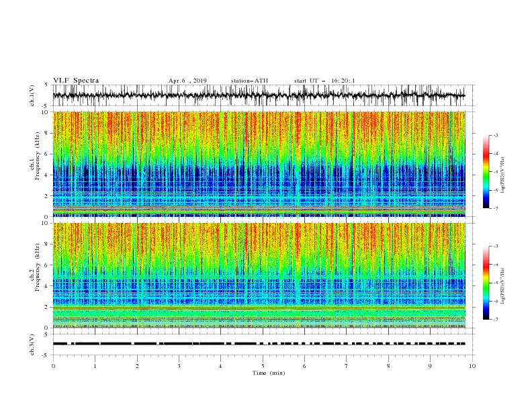Click time axis tick label "4"
This screenshot has width=532, height=411.
(220, 366)
